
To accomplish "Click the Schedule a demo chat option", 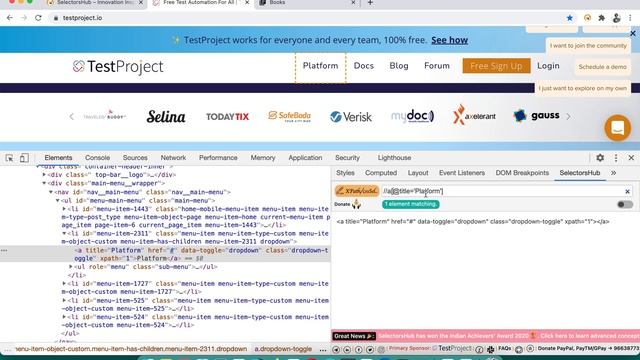I will pos(602,67).
